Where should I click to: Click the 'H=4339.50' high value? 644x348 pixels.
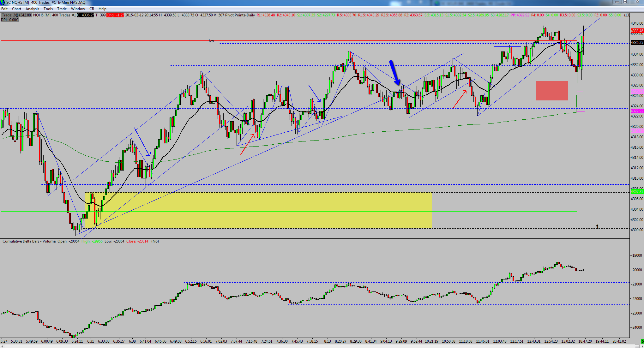(x=168, y=15)
